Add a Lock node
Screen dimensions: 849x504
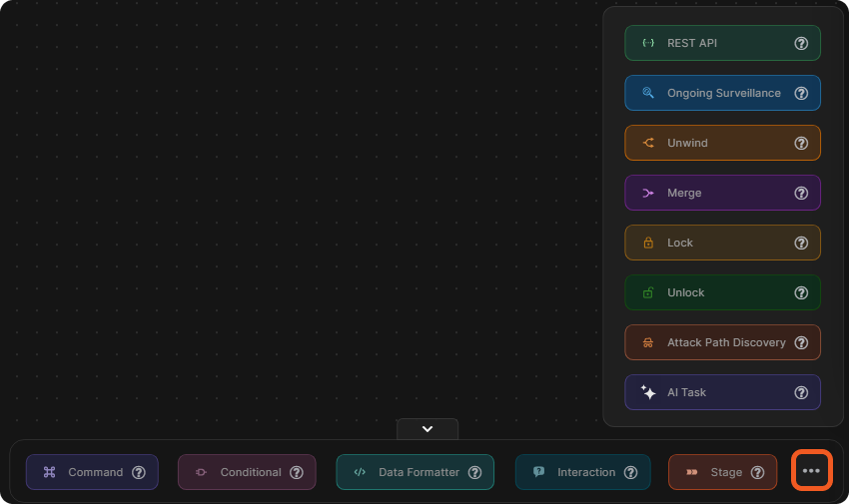point(722,243)
